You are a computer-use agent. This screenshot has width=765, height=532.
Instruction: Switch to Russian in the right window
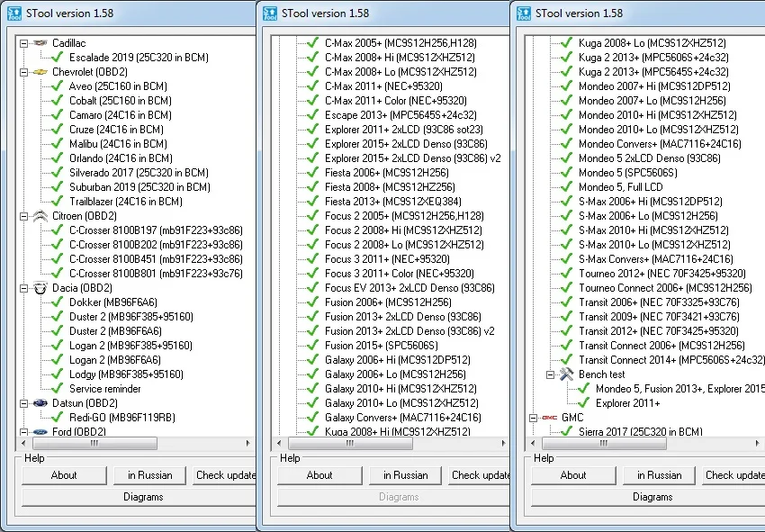pos(659,475)
